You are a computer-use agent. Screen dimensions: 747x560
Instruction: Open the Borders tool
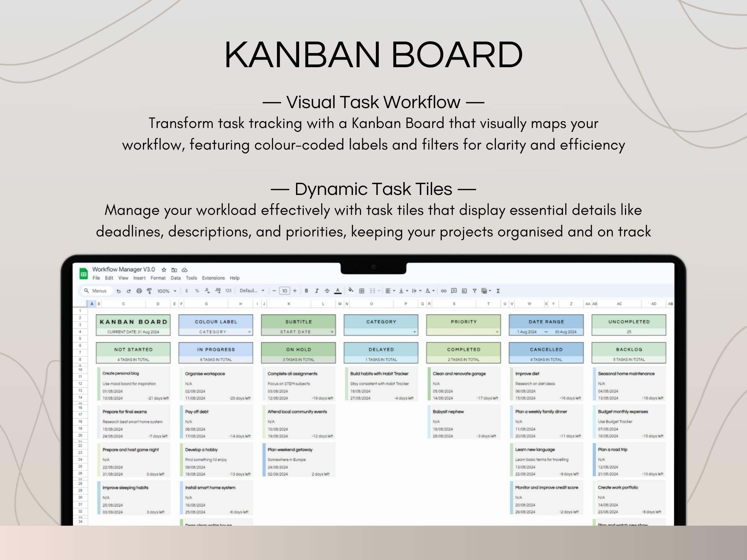(x=362, y=291)
